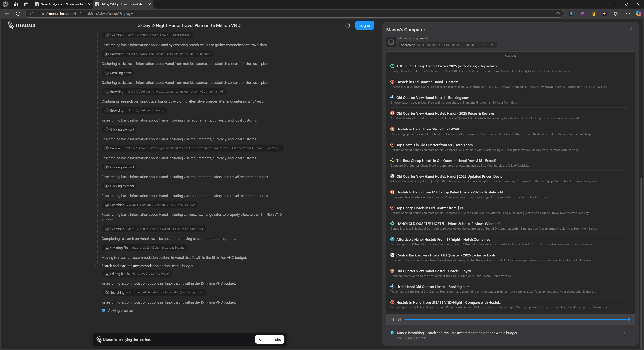Click the address bar URL
Image resolution: width=644 pixels, height=350 pixels.
[86, 13]
